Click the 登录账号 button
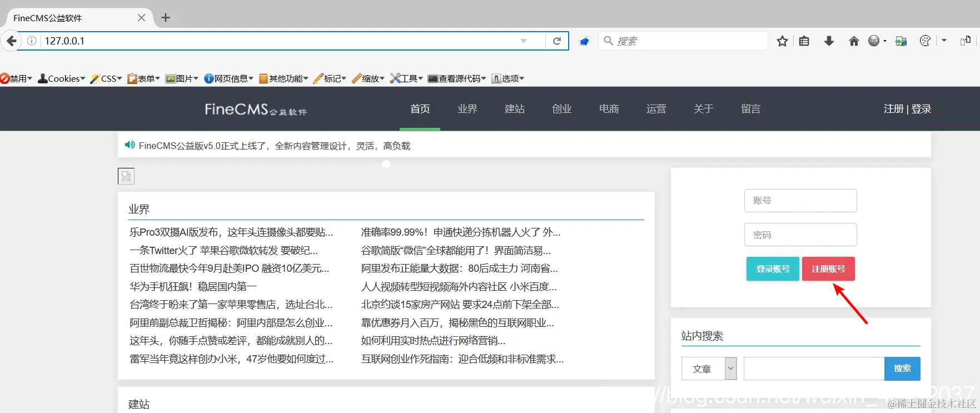The image size is (980, 413). (x=773, y=269)
